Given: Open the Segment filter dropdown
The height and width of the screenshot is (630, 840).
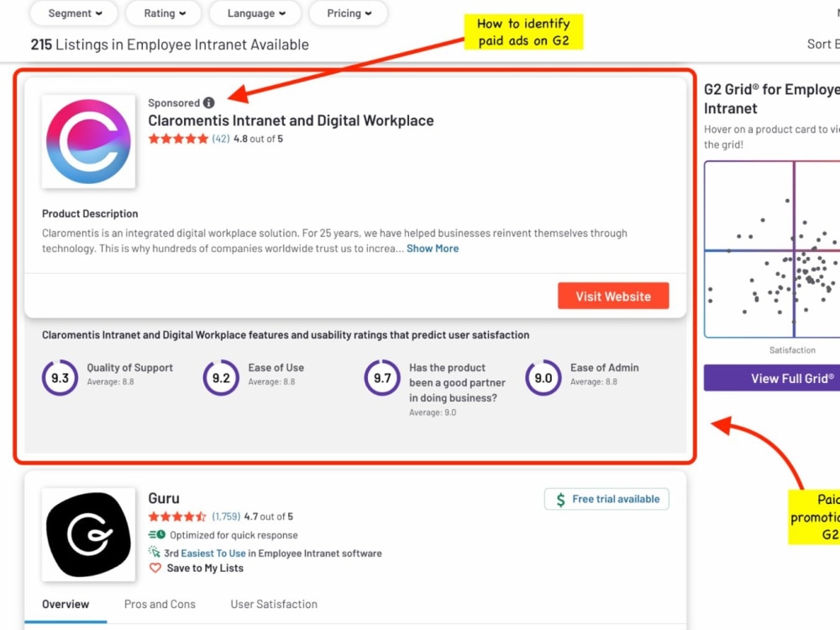Looking at the screenshot, I should click(75, 13).
